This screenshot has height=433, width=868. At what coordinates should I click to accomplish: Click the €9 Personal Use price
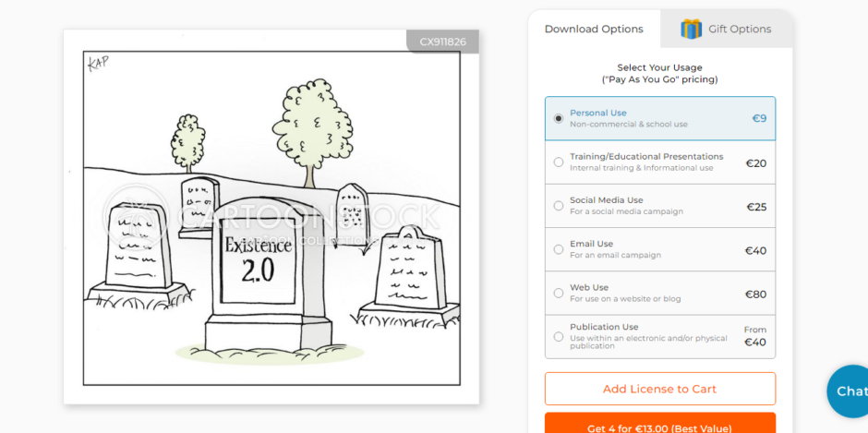pyautogui.click(x=759, y=118)
